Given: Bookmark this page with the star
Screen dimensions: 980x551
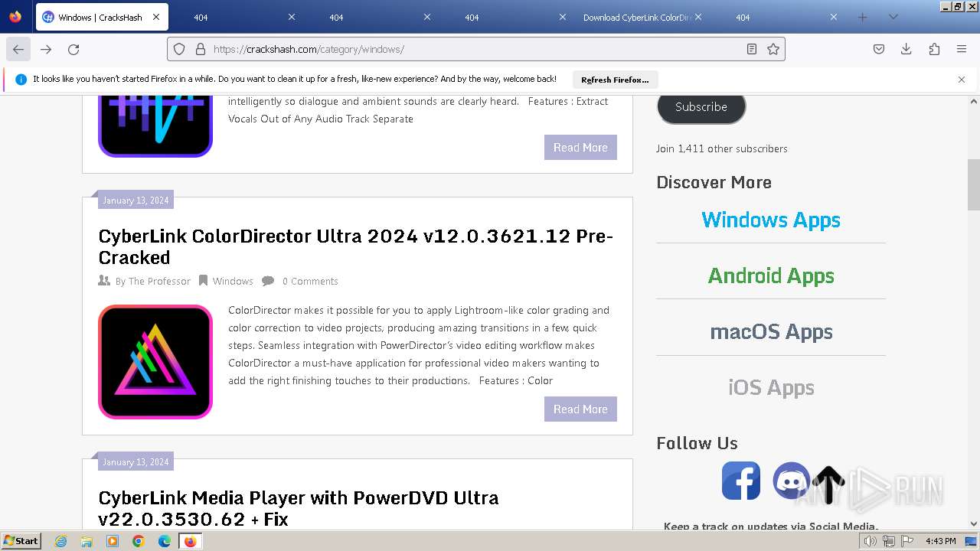Looking at the screenshot, I should [773, 49].
